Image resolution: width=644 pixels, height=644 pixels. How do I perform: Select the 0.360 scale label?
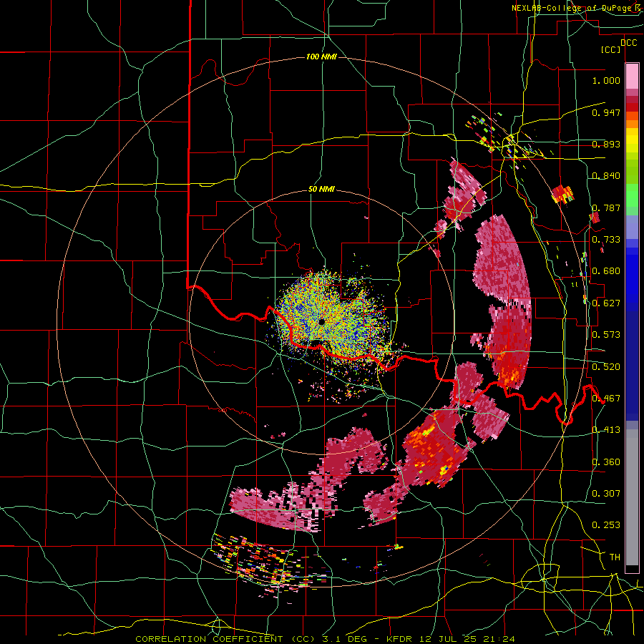click(606, 462)
